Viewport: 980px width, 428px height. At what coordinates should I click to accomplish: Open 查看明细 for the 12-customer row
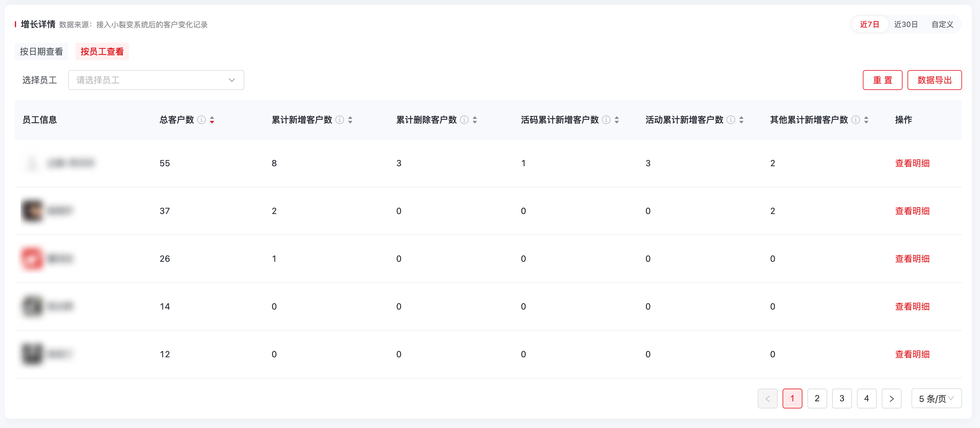click(x=912, y=354)
